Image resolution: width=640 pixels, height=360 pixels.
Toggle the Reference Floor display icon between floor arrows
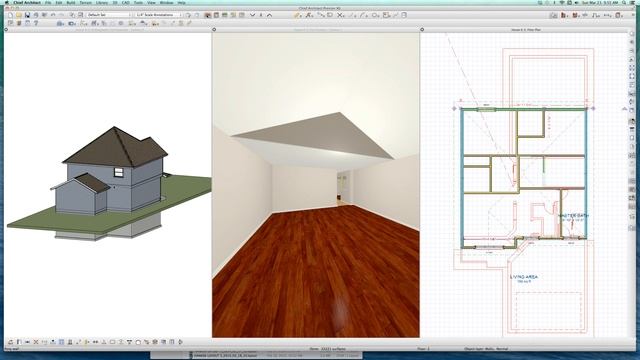(x=261, y=15)
